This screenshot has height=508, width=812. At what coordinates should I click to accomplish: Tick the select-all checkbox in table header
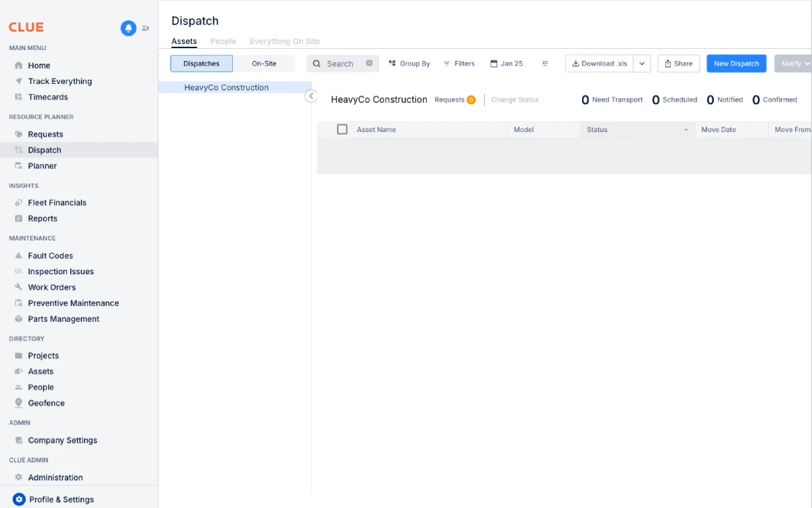point(342,129)
